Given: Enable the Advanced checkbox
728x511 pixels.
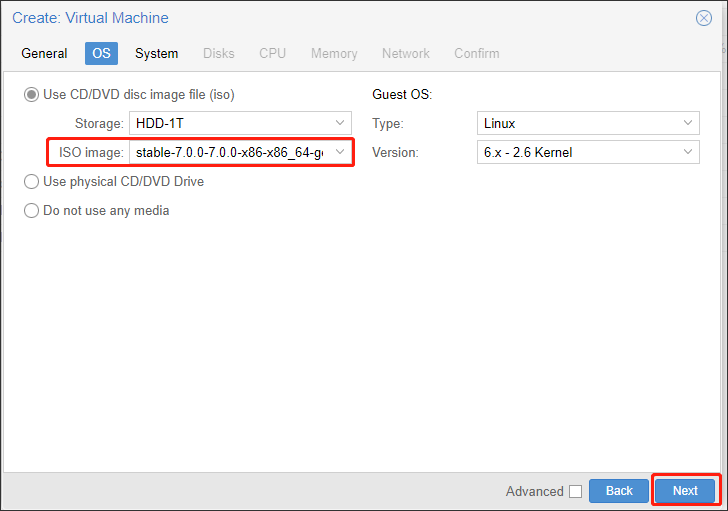Looking at the screenshot, I should (575, 491).
